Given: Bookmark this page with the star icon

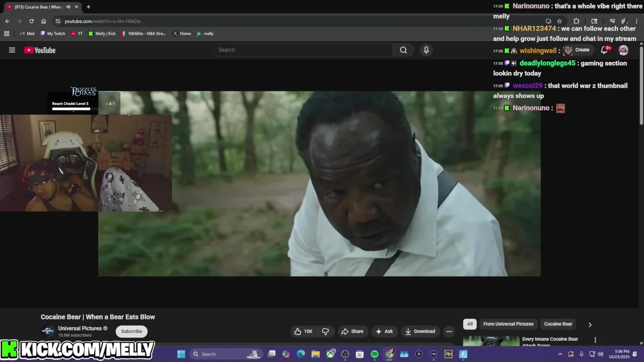Looking at the screenshot, I should [x=559, y=21].
